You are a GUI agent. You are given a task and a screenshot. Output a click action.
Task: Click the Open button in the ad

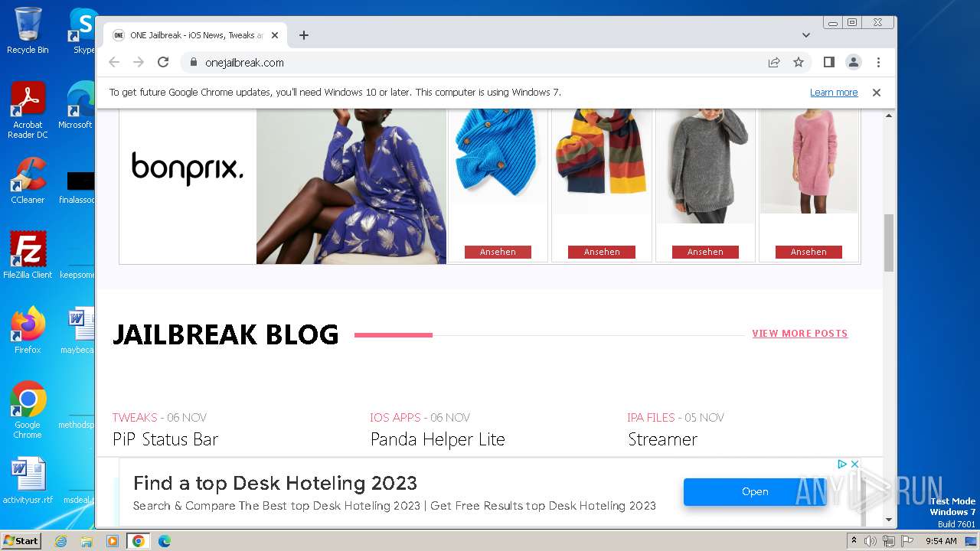coord(755,492)
